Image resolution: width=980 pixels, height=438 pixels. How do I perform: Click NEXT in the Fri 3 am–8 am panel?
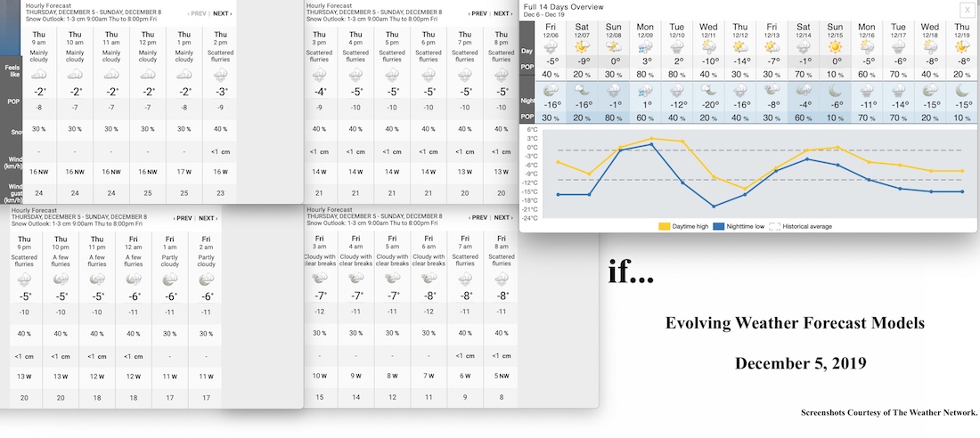pos(502,217)
